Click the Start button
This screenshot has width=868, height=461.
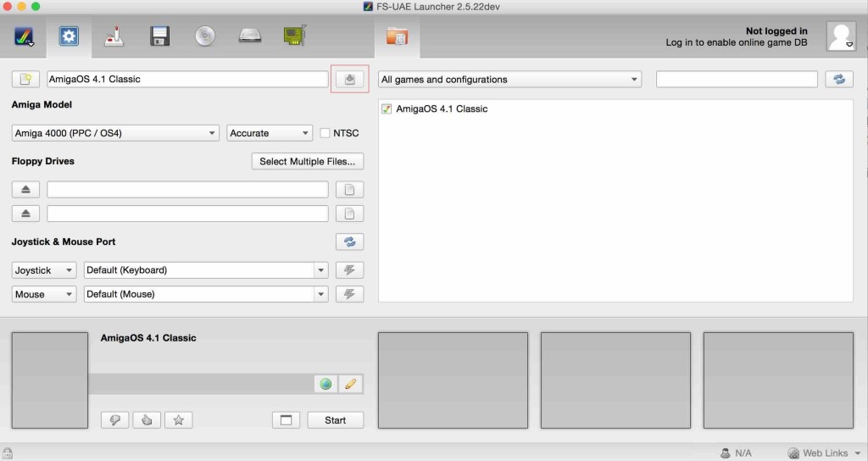point(336,420)
